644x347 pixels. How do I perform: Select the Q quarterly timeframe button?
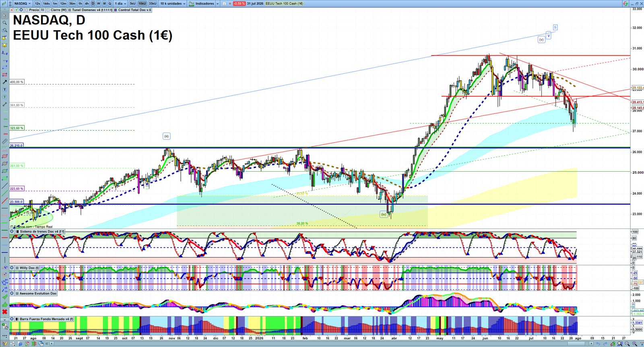point(110,4)
